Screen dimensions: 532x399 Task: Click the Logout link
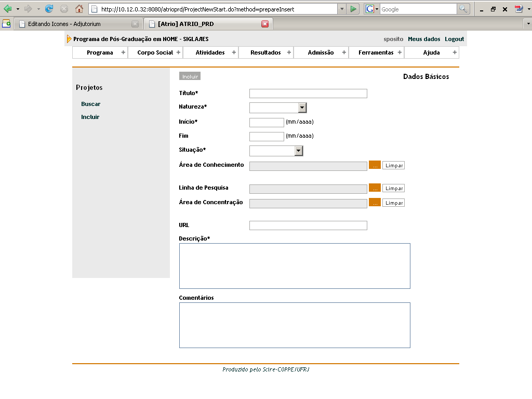(454, 39)
